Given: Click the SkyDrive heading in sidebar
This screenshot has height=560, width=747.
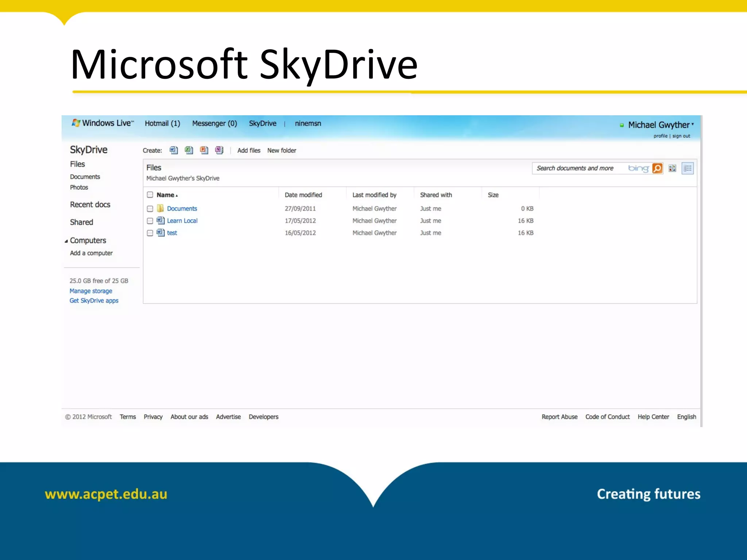Looking at the screenshot, I should click(x=89, y=150).
